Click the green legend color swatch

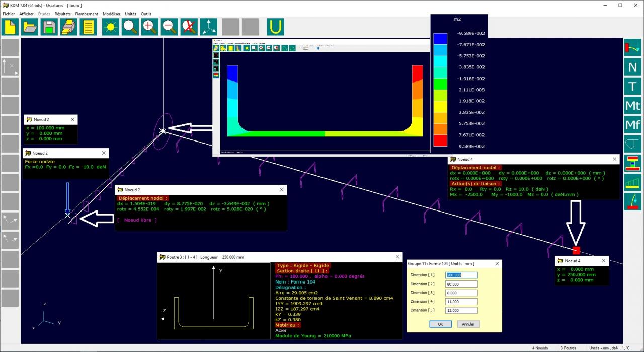pos(440,84)
